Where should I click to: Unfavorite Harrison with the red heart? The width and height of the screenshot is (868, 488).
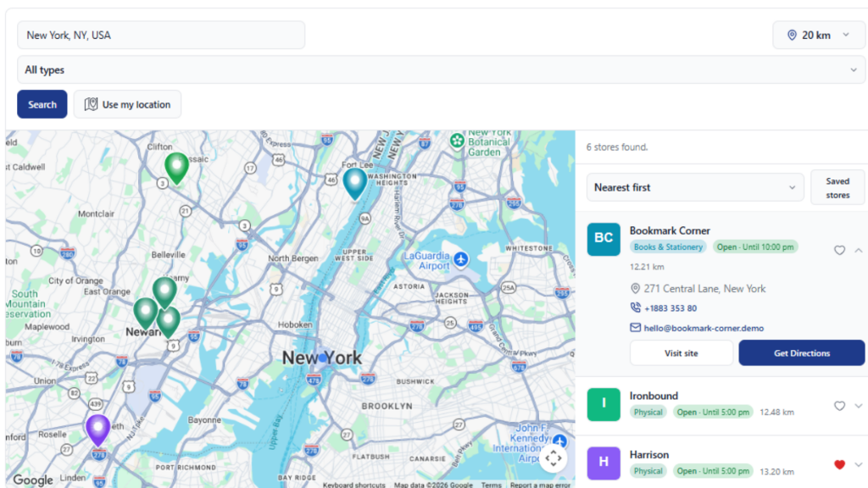[x=839, y=464]
